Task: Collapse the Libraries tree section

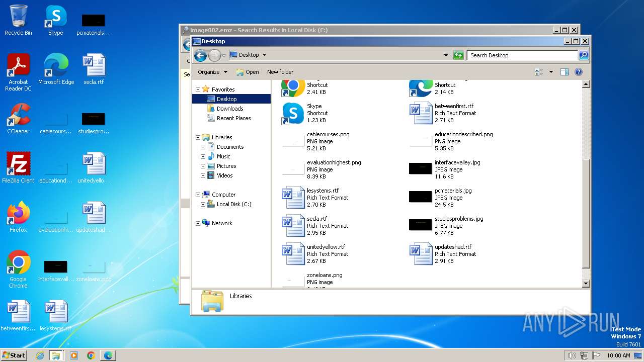Action: pos(198,137)
